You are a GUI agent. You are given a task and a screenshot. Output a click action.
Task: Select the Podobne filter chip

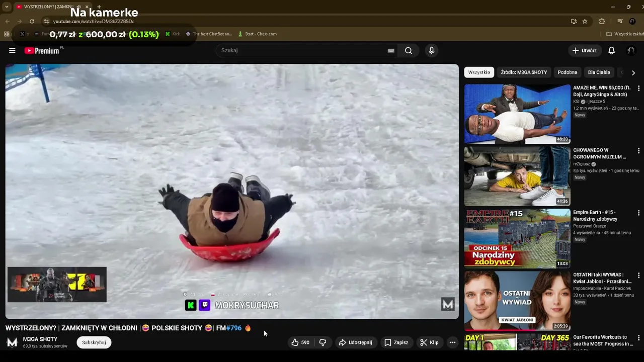tap(568, 72)
